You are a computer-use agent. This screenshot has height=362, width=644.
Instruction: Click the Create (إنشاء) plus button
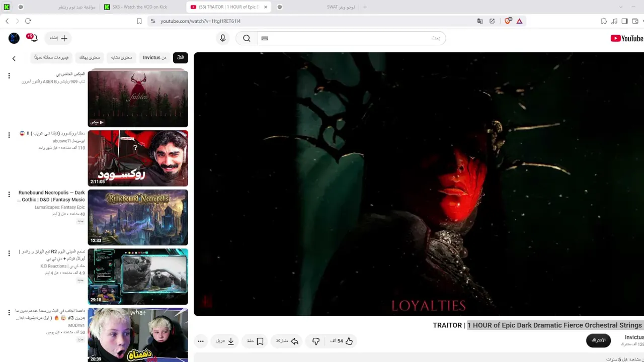pyautogui.click(x=58, y=38)
